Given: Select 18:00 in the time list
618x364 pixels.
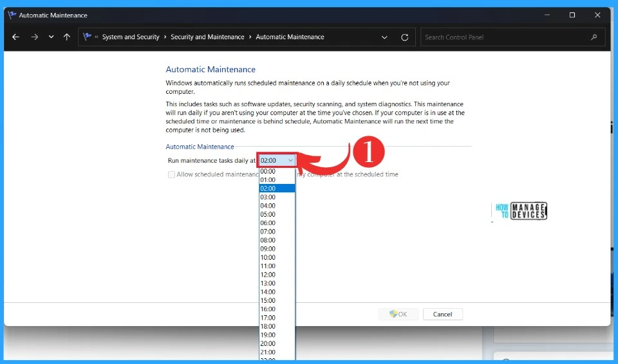Looking at the screenshot, I should coord(277,327).
